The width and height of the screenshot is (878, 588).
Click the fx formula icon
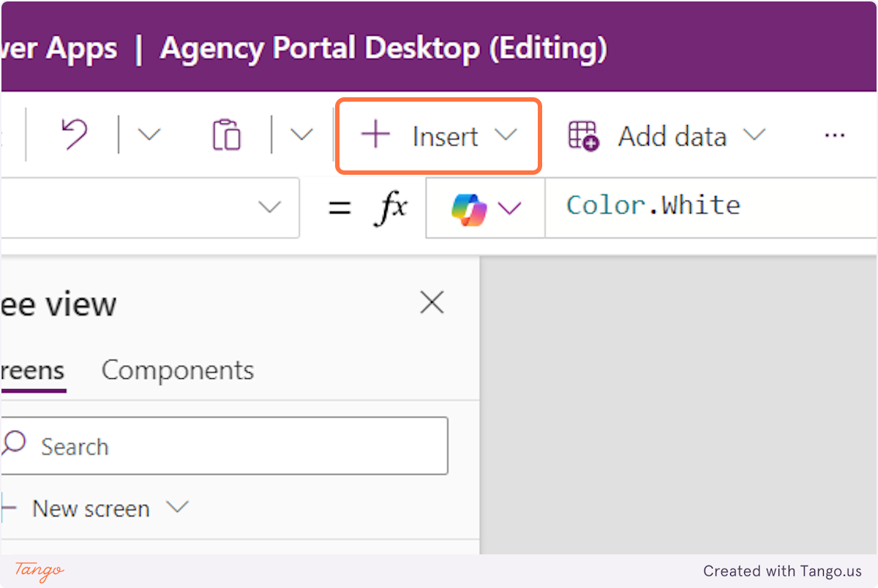click(391, 208)
